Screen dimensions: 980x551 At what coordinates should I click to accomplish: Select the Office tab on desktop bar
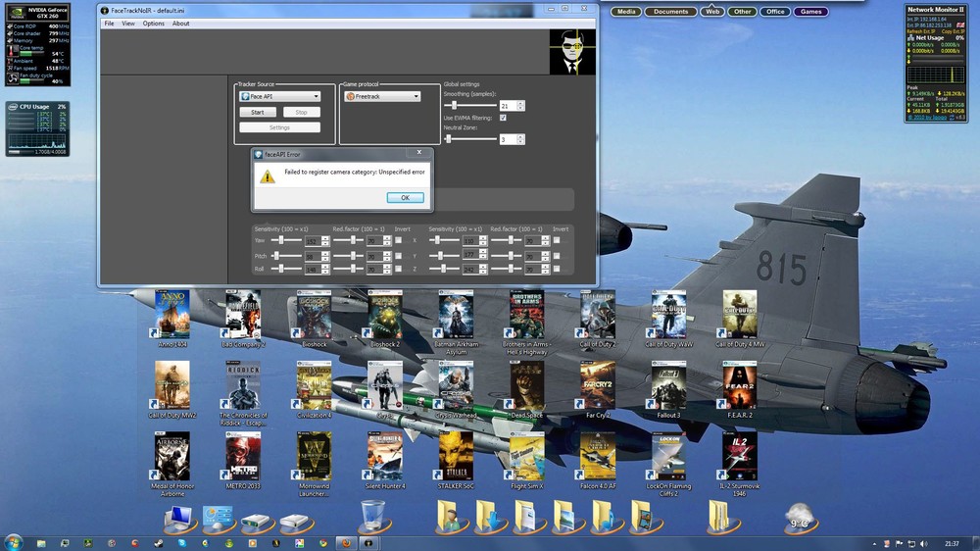[775, 11]
